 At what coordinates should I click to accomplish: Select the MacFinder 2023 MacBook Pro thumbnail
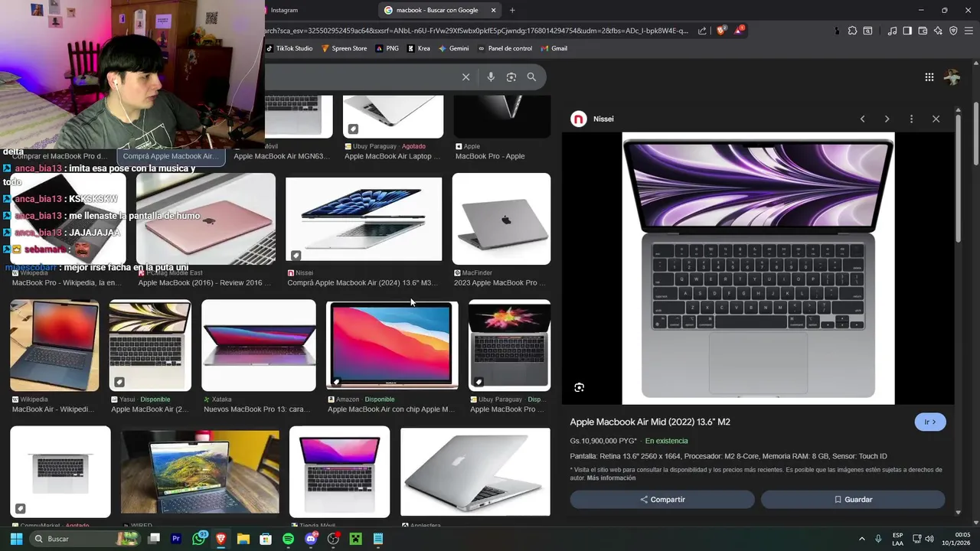pos(501,219)
